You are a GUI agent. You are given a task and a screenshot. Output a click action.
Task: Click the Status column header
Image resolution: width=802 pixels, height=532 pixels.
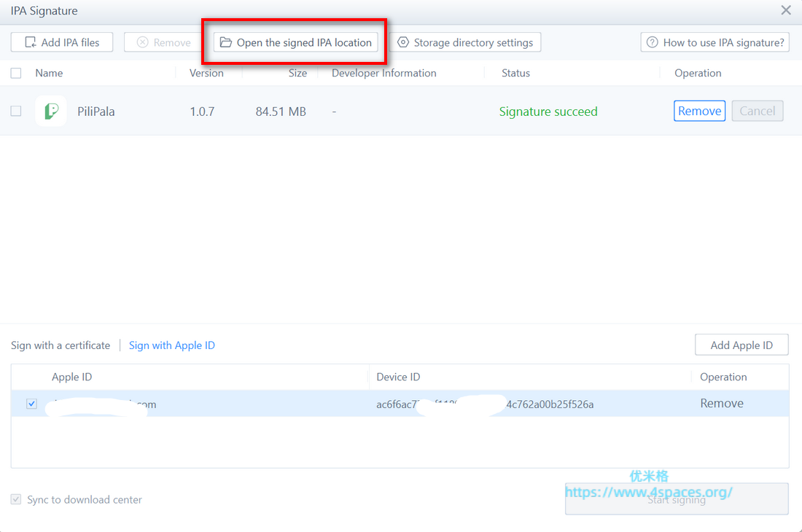click(x=515, y=73)
